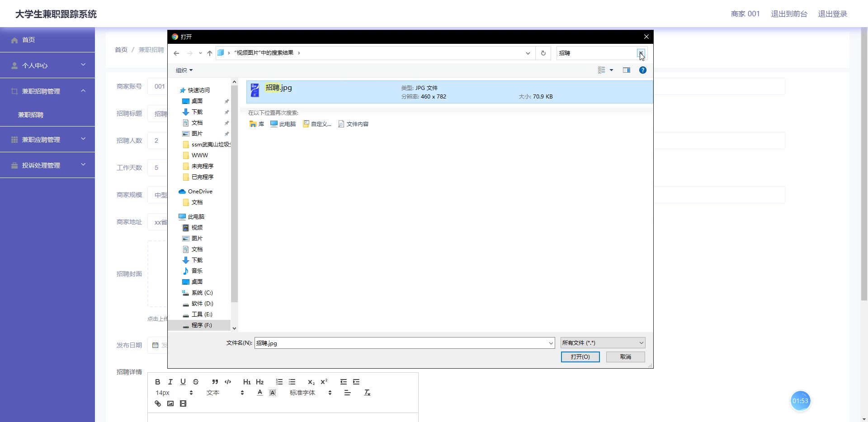Click 首页 breadcrumb link
This screenshot has height=422, width=868.
[121, 50]
